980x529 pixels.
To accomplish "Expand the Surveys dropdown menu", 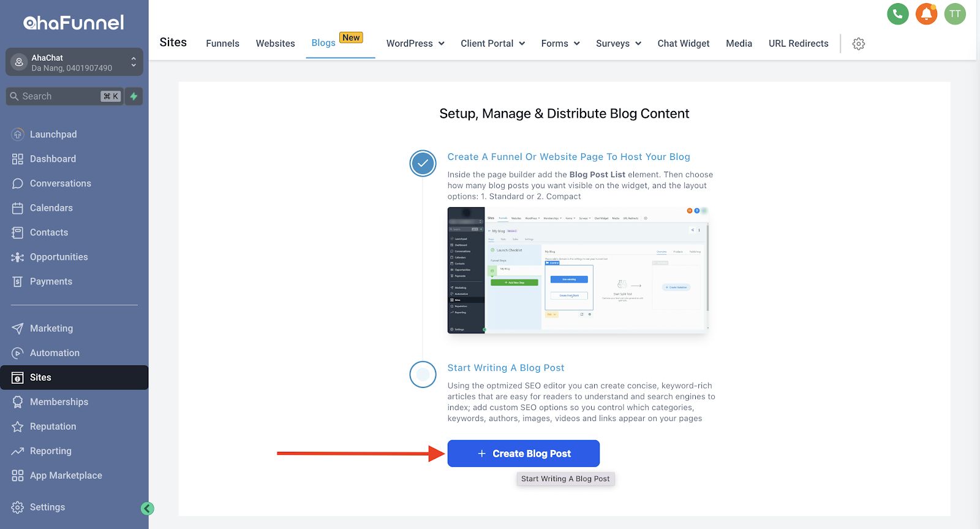I will 619,44.
